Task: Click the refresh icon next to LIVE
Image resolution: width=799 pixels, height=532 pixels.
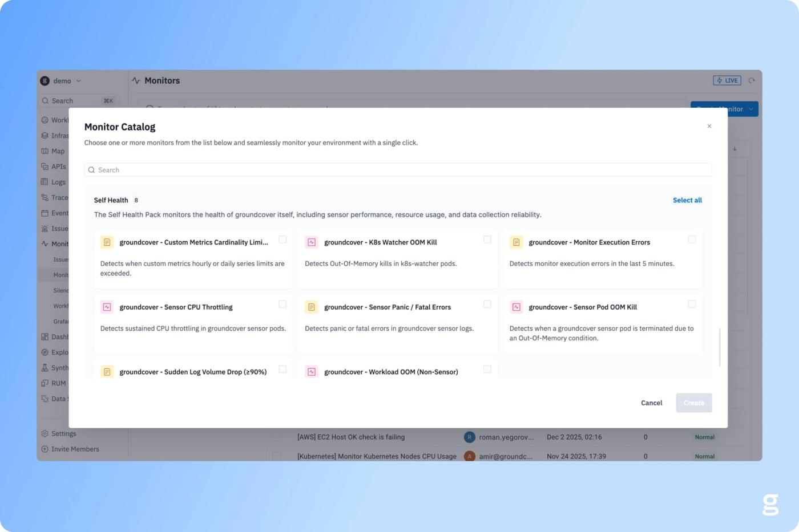Action: 752,80
